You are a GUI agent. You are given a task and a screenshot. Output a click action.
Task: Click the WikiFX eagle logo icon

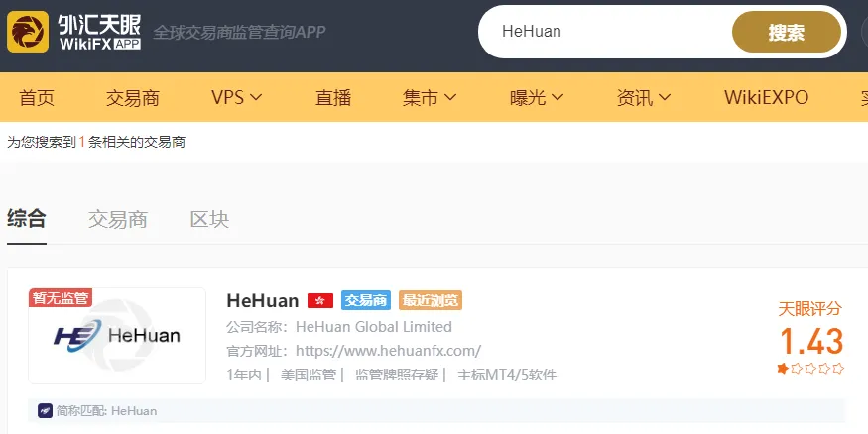28,32
